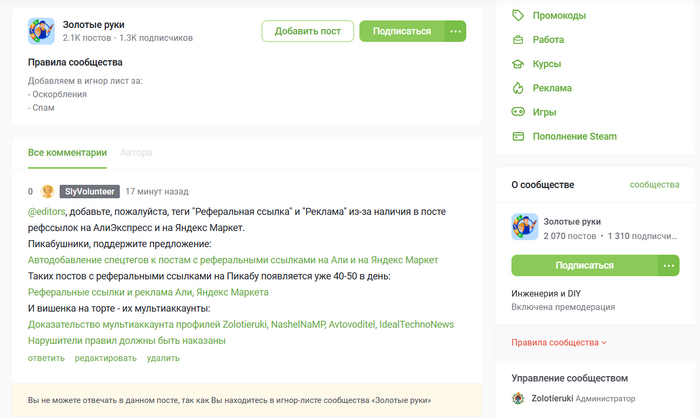This screenshot has width=700, height=418.
Task: Open Пополнение Steam menu link
Action: (x=575, y=136)
